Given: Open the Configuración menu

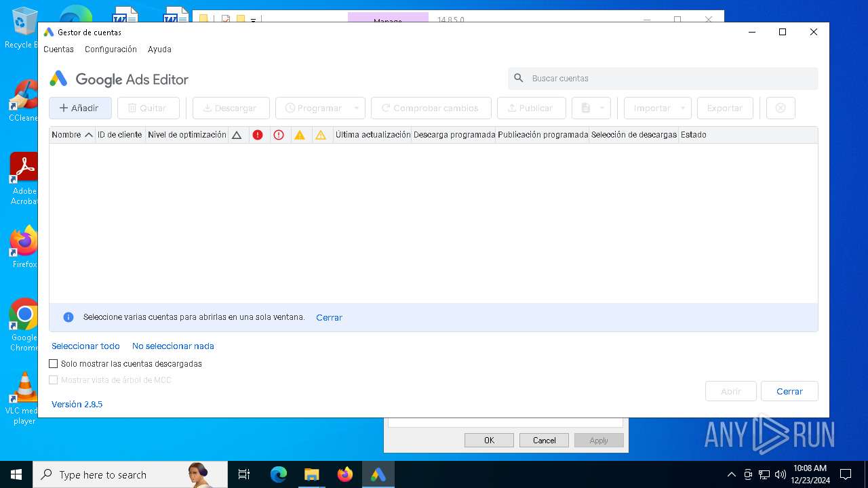Looking at the screenshot, I should [111, 49].
